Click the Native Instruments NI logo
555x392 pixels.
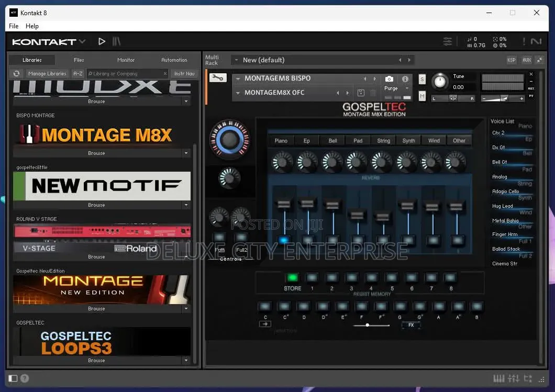pos(536,41)
